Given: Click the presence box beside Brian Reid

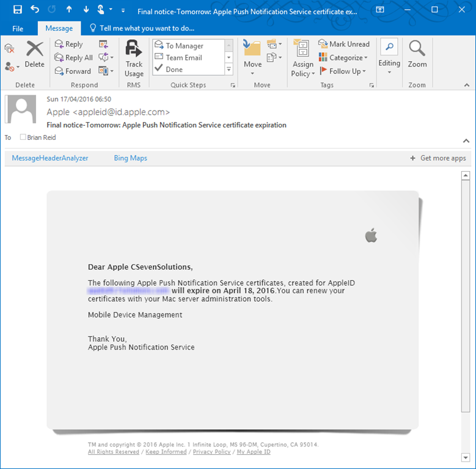Looking at the screenshot, I should click(23, 137).
